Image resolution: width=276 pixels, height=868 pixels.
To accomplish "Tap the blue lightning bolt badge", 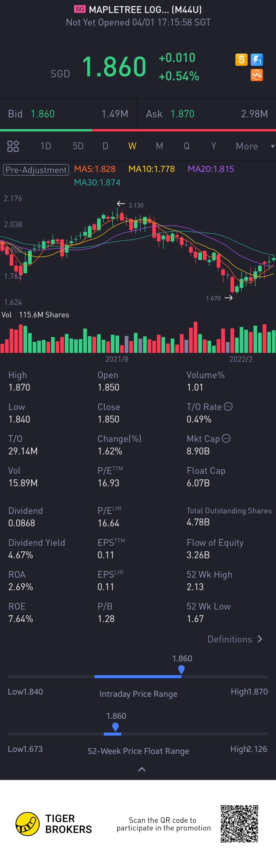I will 257,60.
